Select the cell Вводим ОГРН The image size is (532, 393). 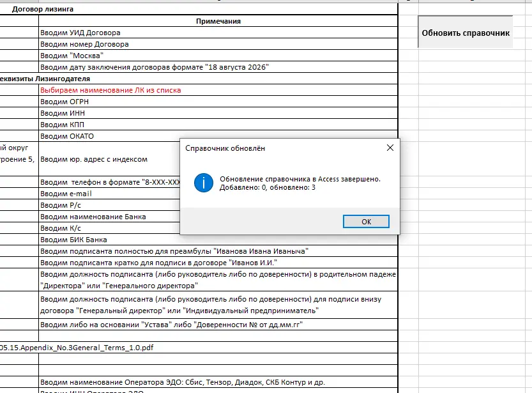click(218, 102)
